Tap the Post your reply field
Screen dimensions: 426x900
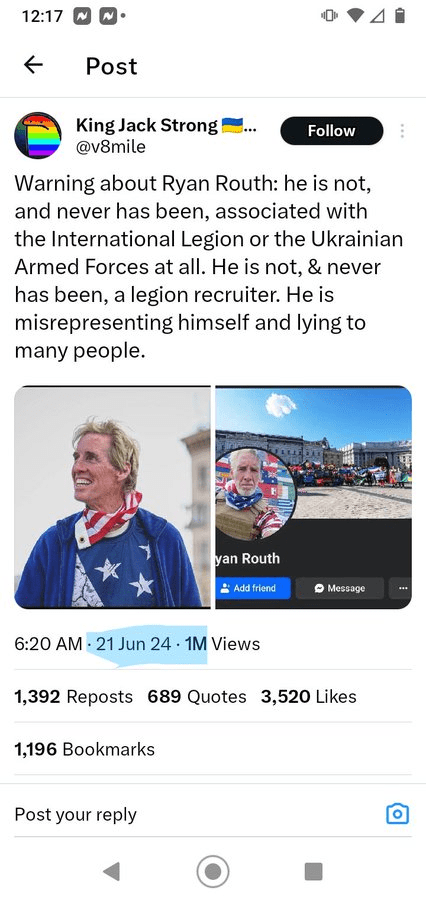click(x=195, y=814)
